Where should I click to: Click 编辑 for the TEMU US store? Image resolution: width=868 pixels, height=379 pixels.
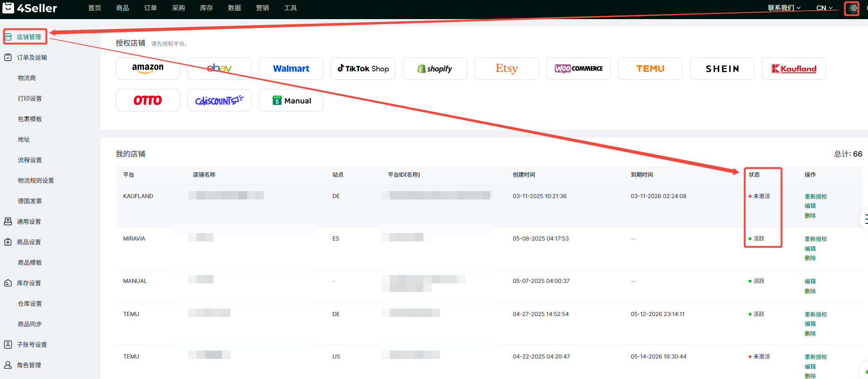810,367
